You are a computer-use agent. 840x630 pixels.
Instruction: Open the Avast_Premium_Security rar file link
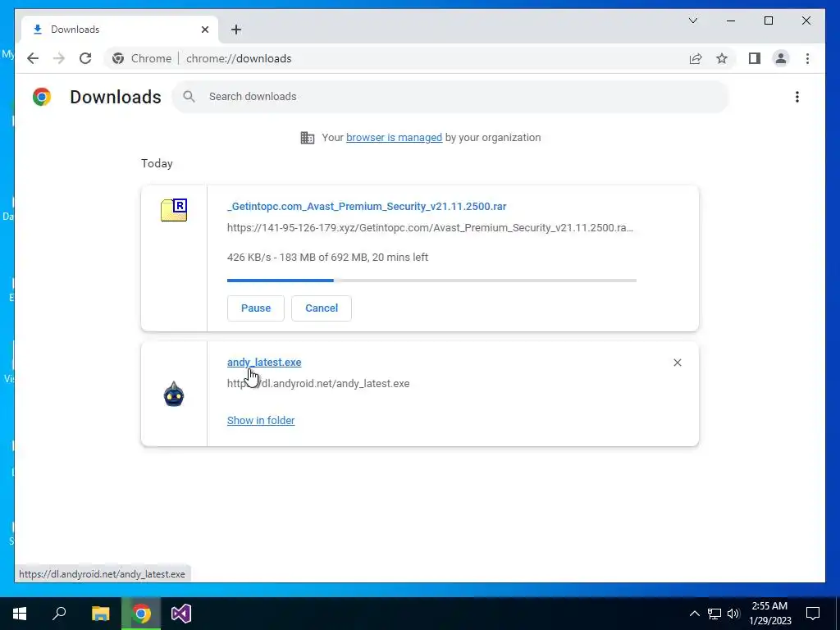[x=367, y=206]
